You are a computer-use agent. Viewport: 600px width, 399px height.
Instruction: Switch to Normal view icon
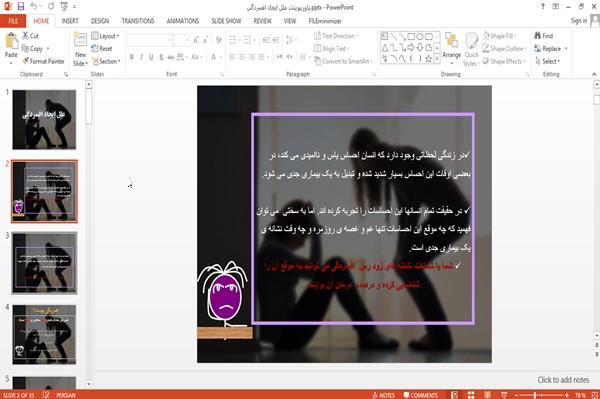click(455, 395)
